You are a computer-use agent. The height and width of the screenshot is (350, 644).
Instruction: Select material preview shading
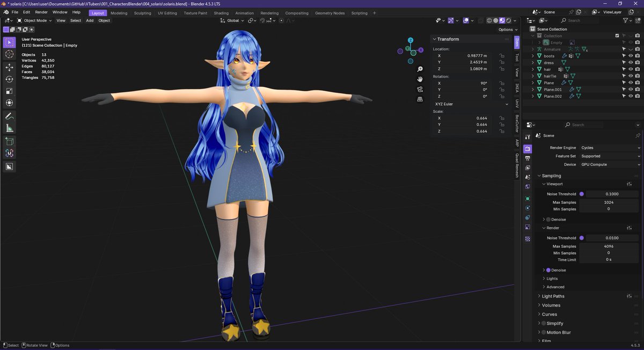click(x=502, y=20)
